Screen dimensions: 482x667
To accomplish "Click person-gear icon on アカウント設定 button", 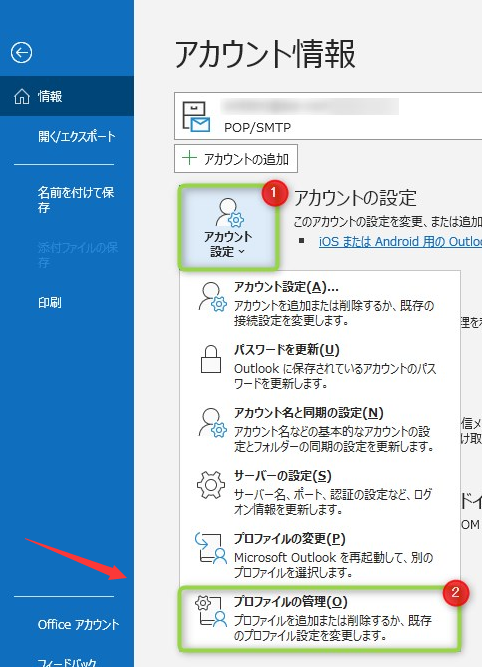I will point(229,212).
